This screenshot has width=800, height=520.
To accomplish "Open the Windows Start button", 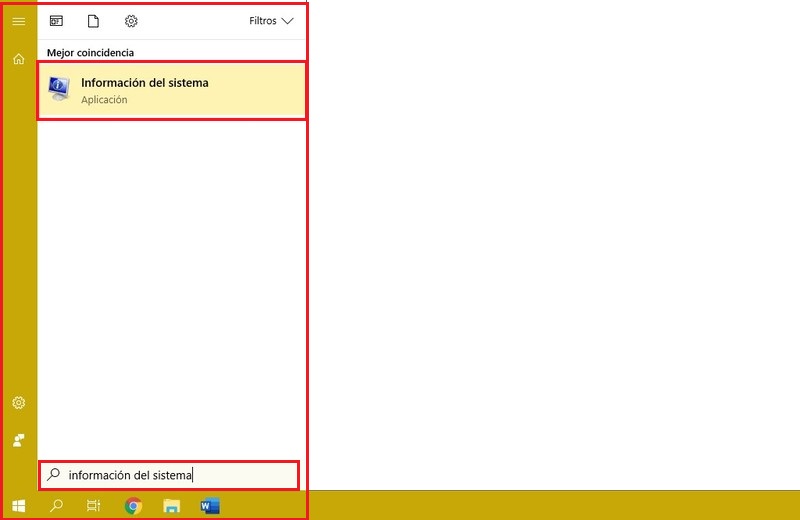I will [x=19, y=506].
